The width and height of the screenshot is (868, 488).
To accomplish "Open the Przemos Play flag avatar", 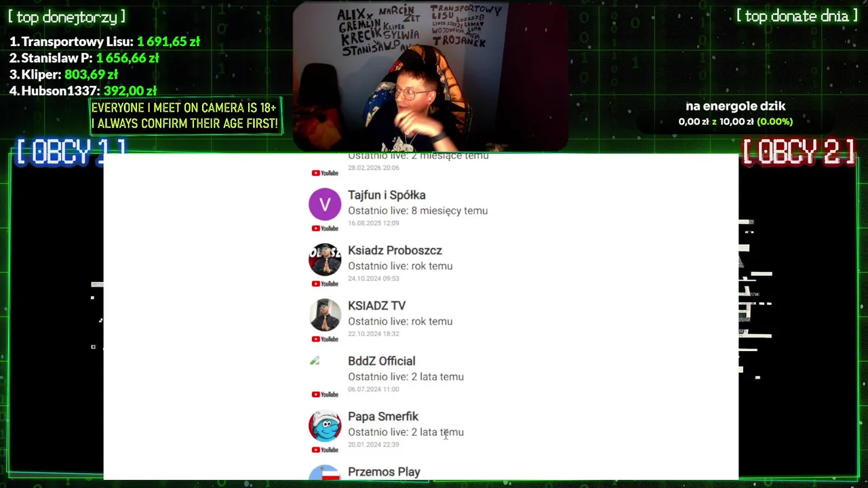I will [x=325, y=472].
